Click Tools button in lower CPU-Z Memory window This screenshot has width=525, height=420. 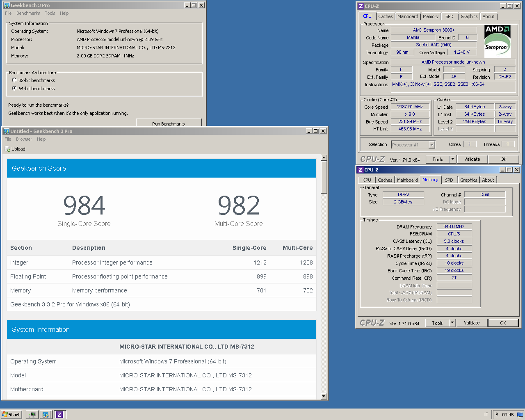click(x=437, y=323)
